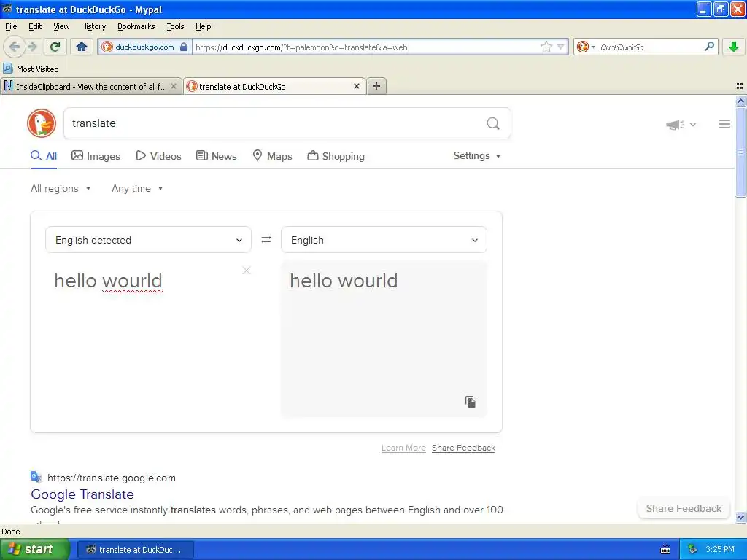Screen dimensions: 747x560
Task: Open the History menu
Action: coord(93,26)
